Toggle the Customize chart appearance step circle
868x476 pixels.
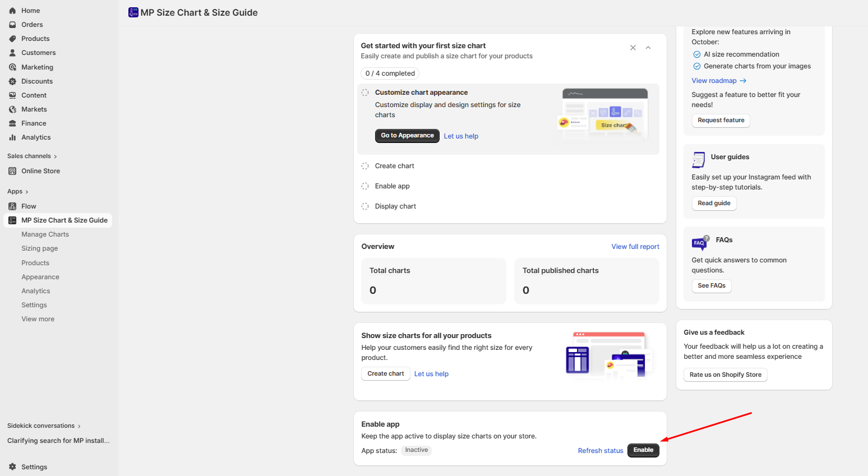365,93
